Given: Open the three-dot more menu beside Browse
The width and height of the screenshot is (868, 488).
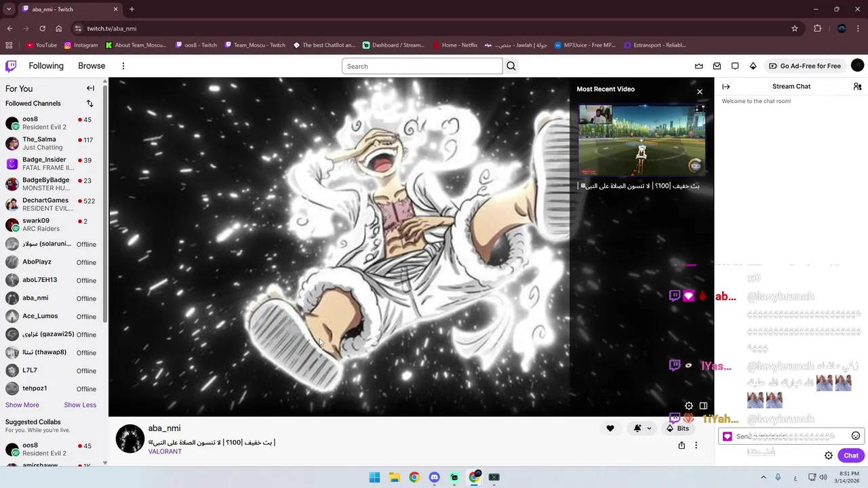Looking at the screenshot, I should click(x=123, y=66).
